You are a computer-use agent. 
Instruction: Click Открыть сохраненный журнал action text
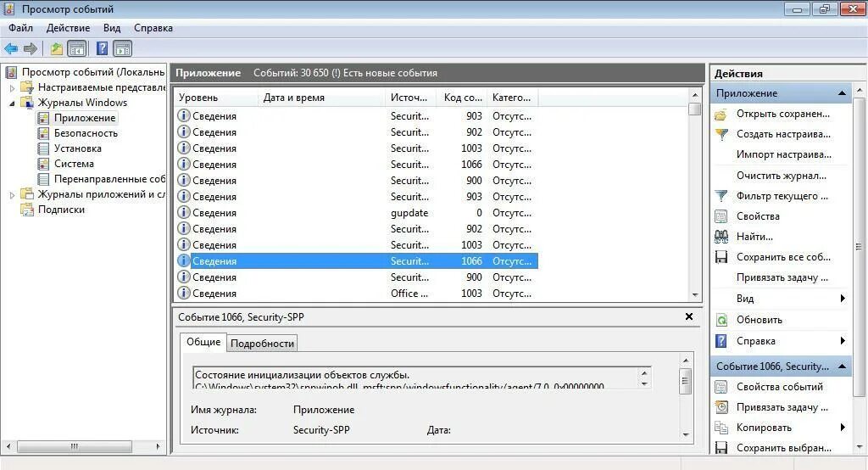[x=782, y=115]
